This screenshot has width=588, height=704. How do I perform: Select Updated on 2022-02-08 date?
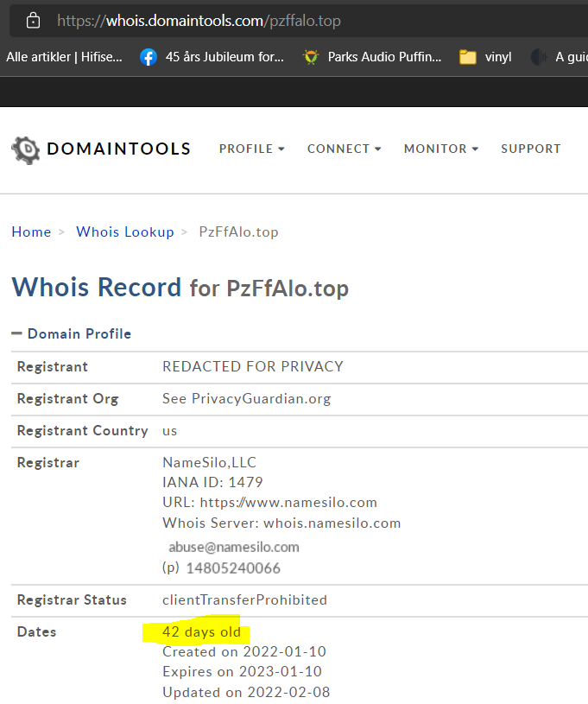click(x=246, y=692)
